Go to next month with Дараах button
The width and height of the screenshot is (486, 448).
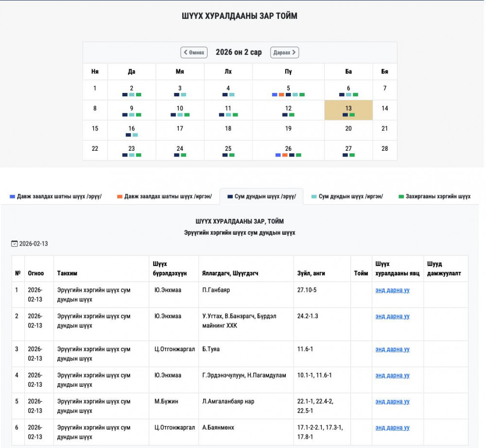[284, 53]
